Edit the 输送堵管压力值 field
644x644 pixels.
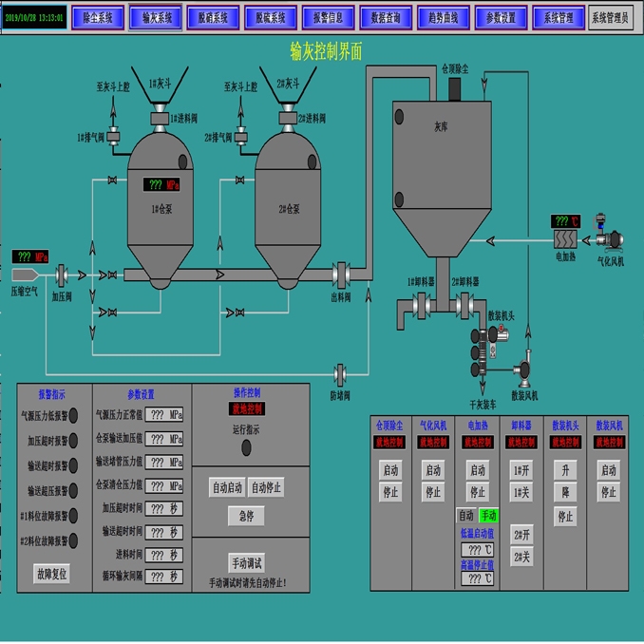click(164, 463)
